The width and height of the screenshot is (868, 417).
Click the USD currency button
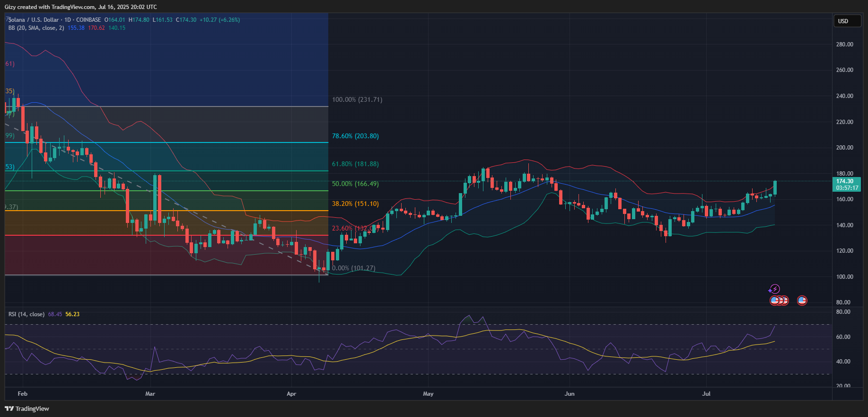(x=847, y=21)
